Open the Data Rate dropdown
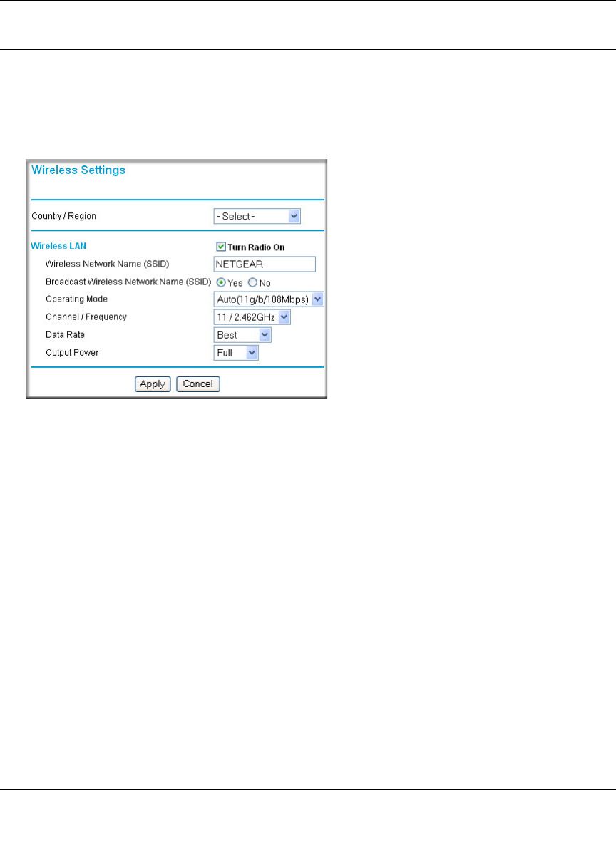This screenshot has height=844, width=616. (x=242, y=335)
